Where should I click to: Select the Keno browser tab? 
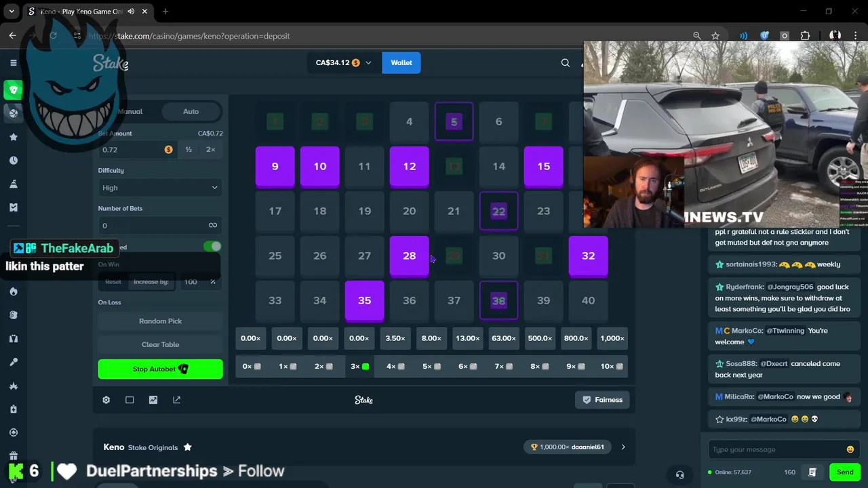pos(88,12)
